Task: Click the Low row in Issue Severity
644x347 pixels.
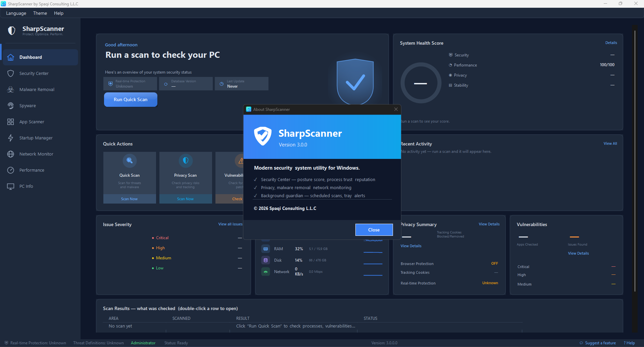Action: click(x=197, y=268)
